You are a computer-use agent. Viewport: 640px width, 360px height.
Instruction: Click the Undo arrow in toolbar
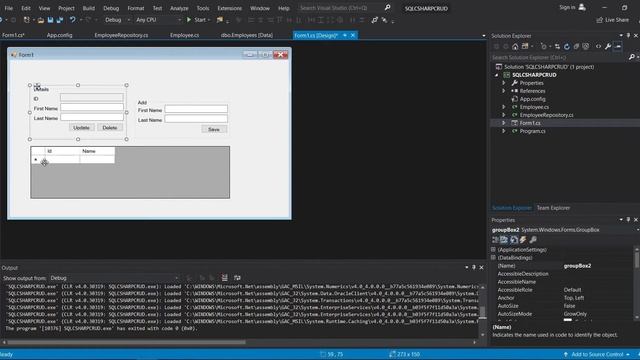(72, 20)
